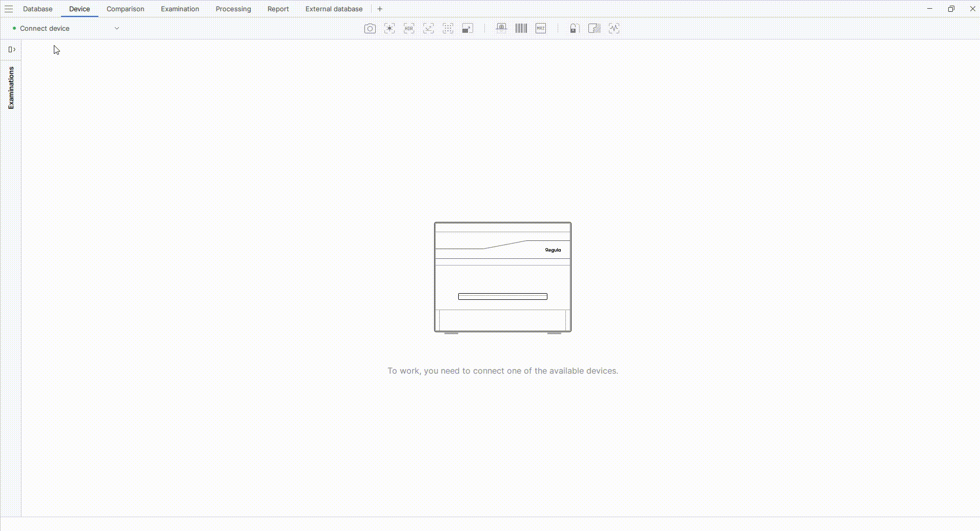Click the barcode reading icon

[x=521, y=29]
